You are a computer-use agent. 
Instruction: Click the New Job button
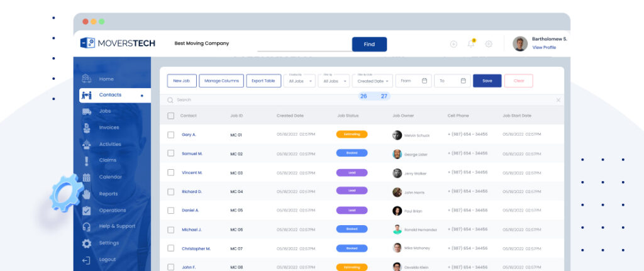tap(182, 81)
